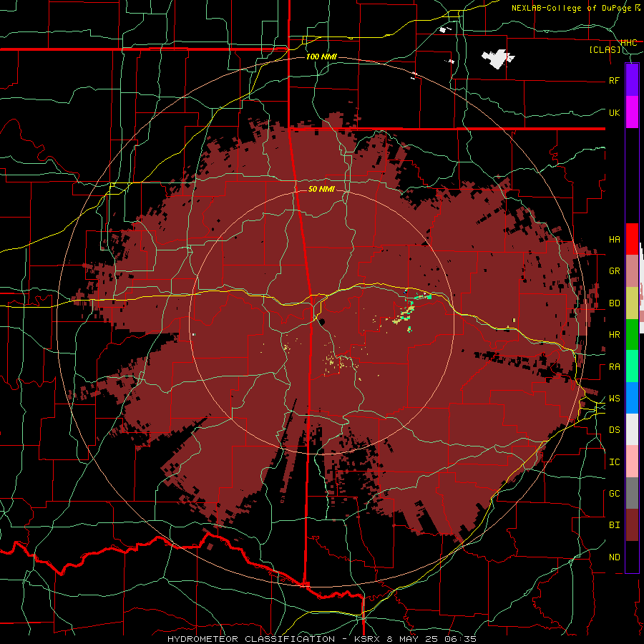Click the 'WS' legend label
Image resolution: width=644 pixels, height=644 pixels.
(614, 399)
